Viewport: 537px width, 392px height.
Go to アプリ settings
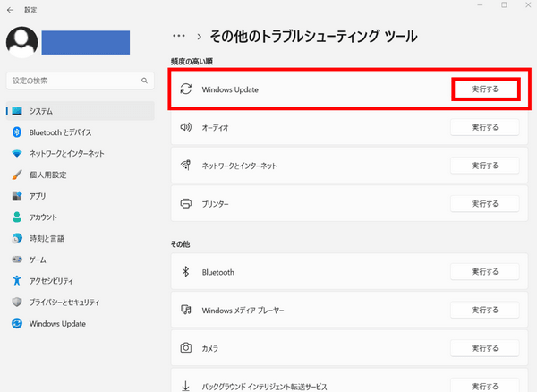click(81, 196)
